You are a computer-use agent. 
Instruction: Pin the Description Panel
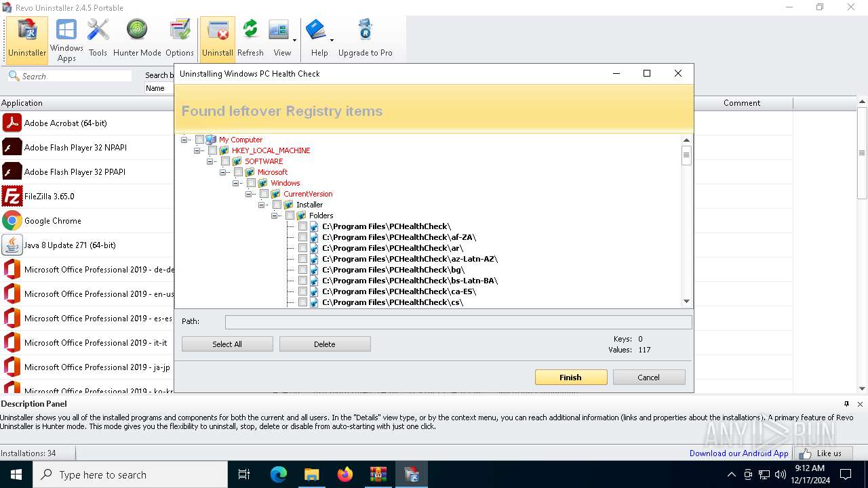(846, 404)
